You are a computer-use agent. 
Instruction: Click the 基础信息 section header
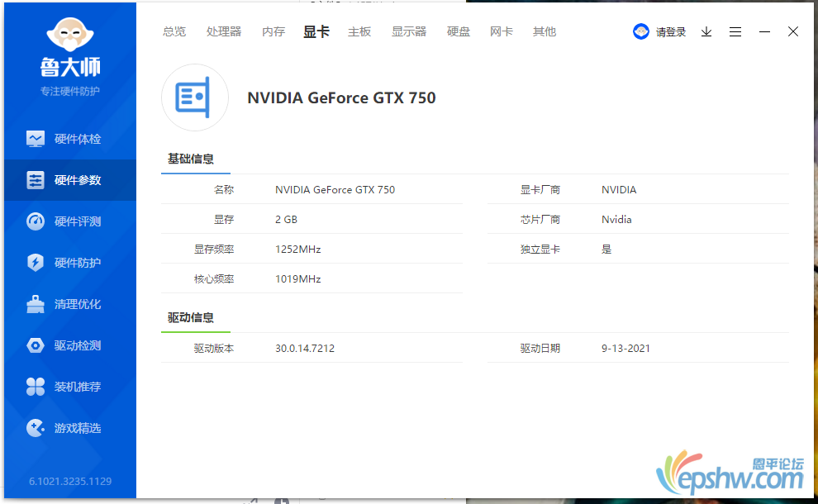coord(190,159)
